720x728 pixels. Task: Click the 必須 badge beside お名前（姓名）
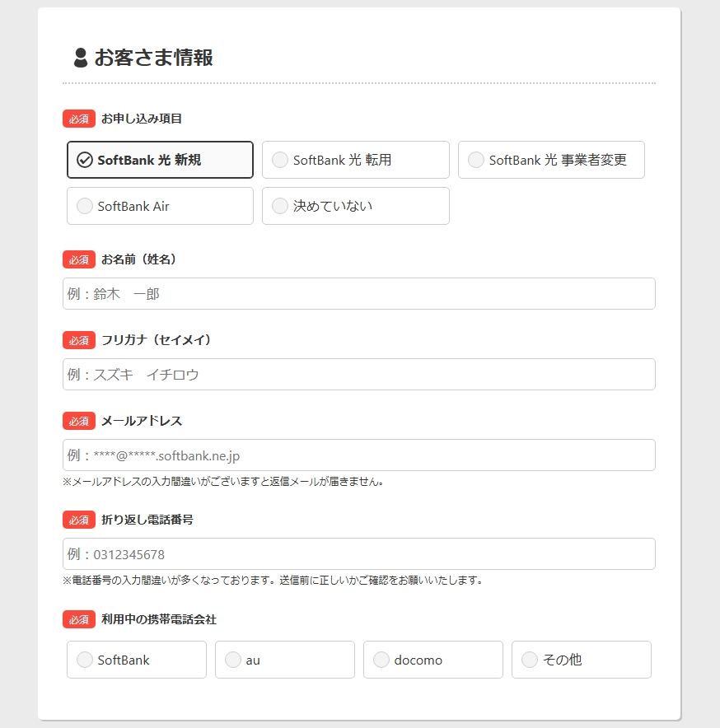click(79, 259)
